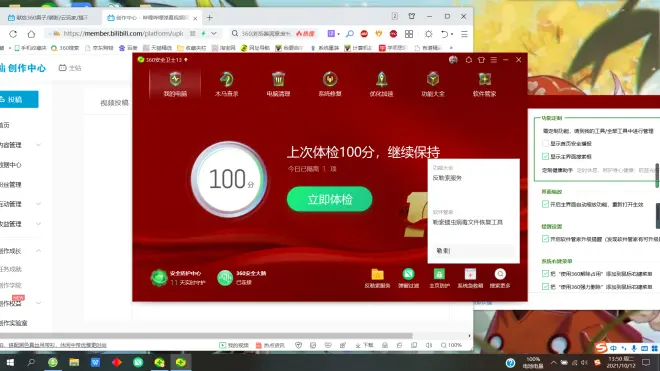
Task: Open 主站 link in header
Action: (70, 68)
